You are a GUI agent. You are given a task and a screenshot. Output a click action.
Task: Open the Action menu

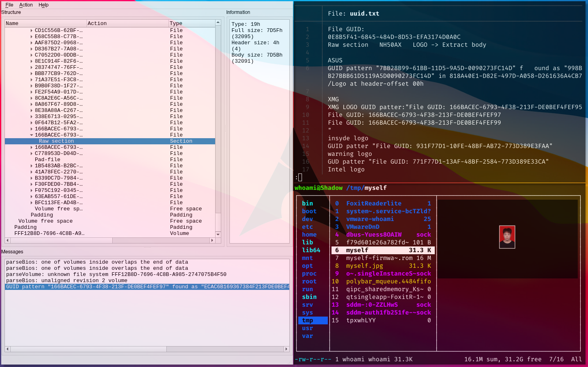26,5
